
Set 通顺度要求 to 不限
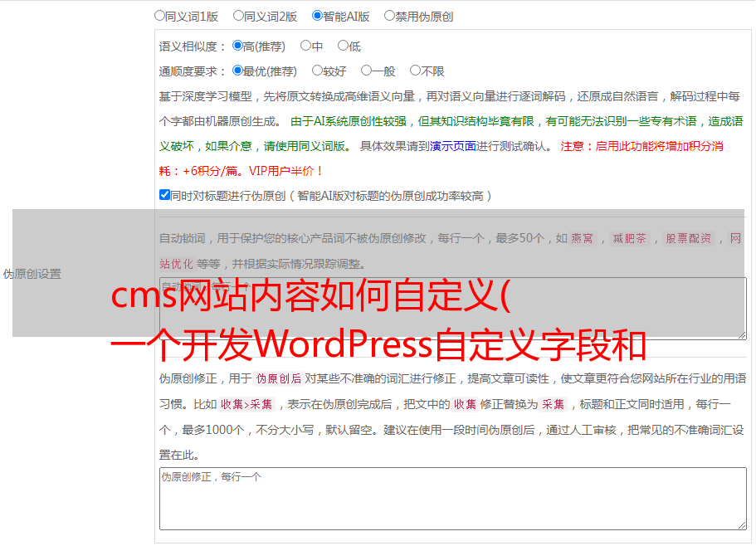pos(415,71)
